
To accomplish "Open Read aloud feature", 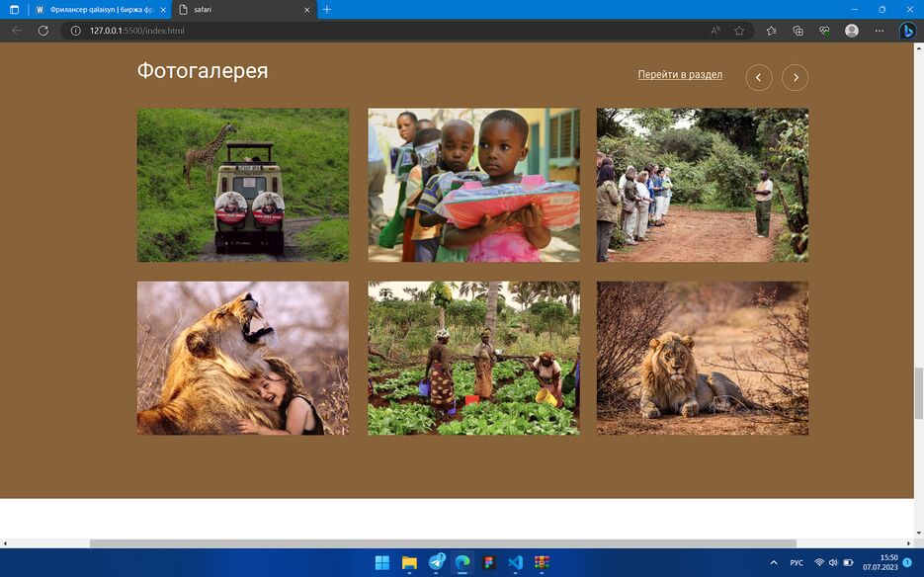I will pos(715,31).
